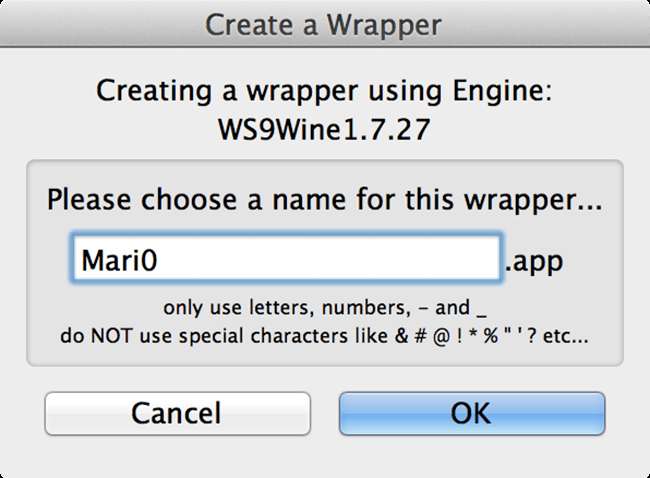The height and width of the screenshot is (478, 650).
Task: Confirm the wrapper name with OK
Action: click(471, 413)
